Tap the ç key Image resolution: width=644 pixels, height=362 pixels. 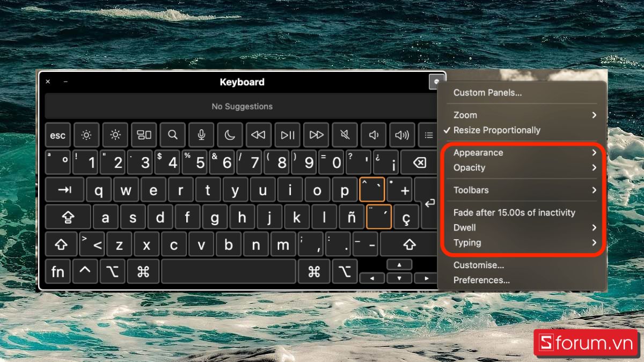(x=406, y=217)
